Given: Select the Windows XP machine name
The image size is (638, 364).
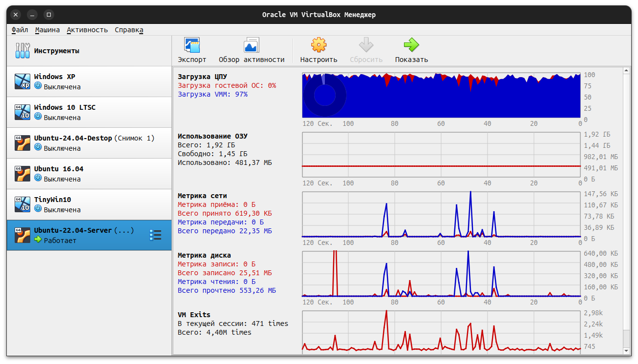Looking at the screenshot, I should (55, 77).
